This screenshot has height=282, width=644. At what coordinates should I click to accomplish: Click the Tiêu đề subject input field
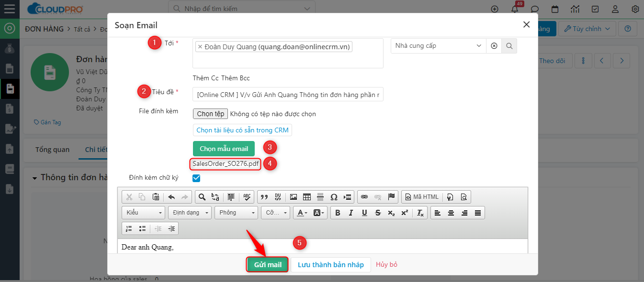pos(288,95)
